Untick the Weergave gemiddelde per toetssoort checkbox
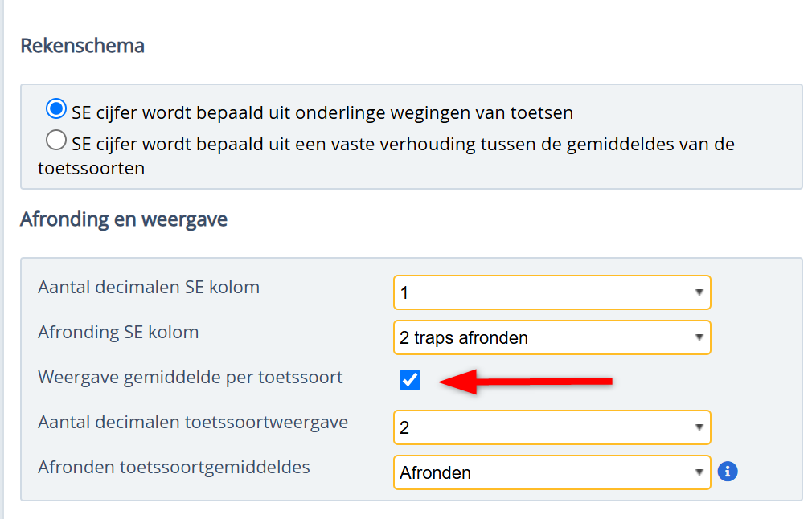This screenshot has height=519, width=812. (x=410, y=381)
